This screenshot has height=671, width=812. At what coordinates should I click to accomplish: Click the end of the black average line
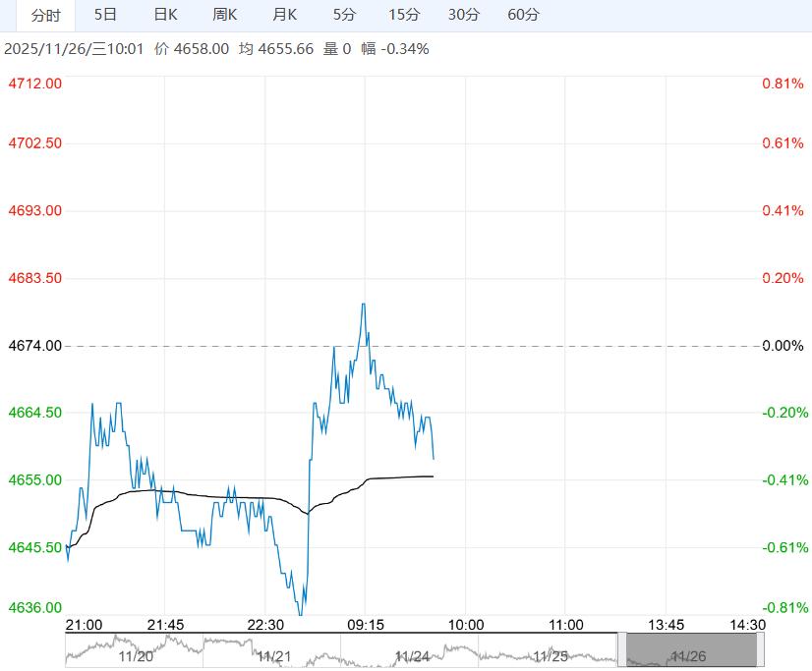pyautogui.click(x=434, y=475)
